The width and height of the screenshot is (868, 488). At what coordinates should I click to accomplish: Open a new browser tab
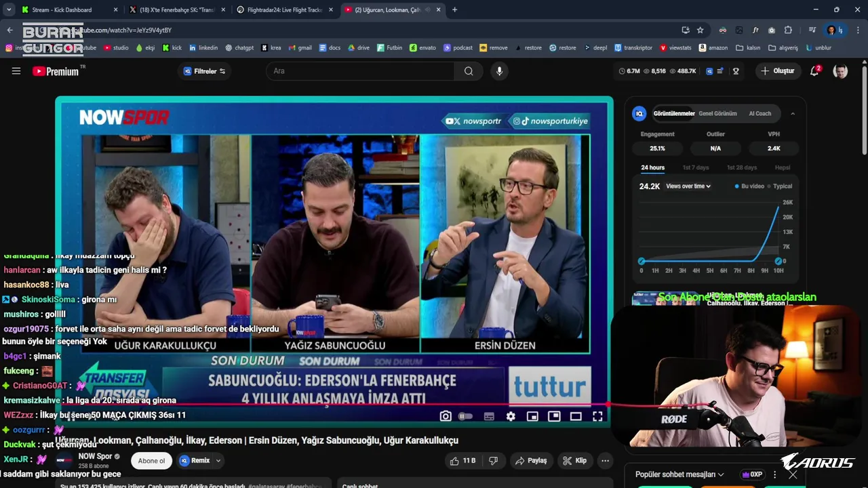pos(454,10)
